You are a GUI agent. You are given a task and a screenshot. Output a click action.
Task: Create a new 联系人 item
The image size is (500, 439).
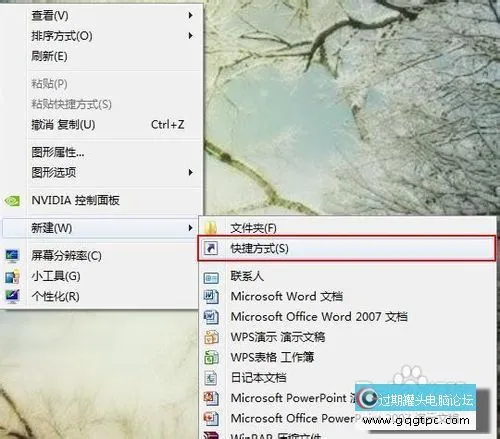point(347,276)
